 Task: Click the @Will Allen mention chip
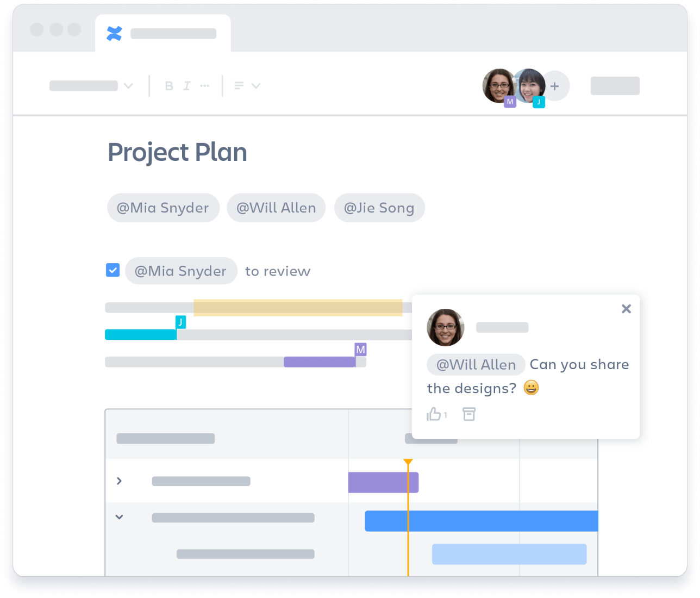coord(276,208)
